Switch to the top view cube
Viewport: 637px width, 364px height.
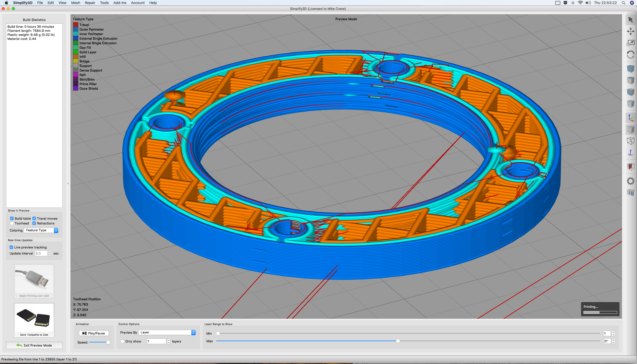tap(630, 80)
